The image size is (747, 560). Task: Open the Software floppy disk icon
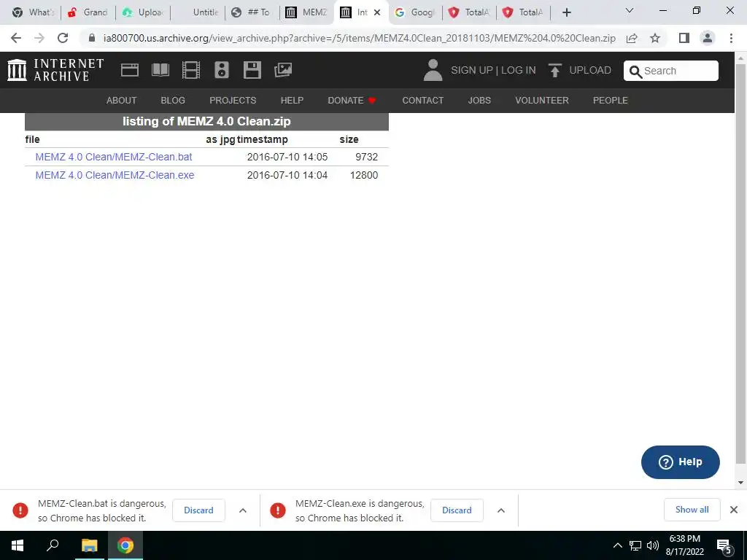coord(252,70)
